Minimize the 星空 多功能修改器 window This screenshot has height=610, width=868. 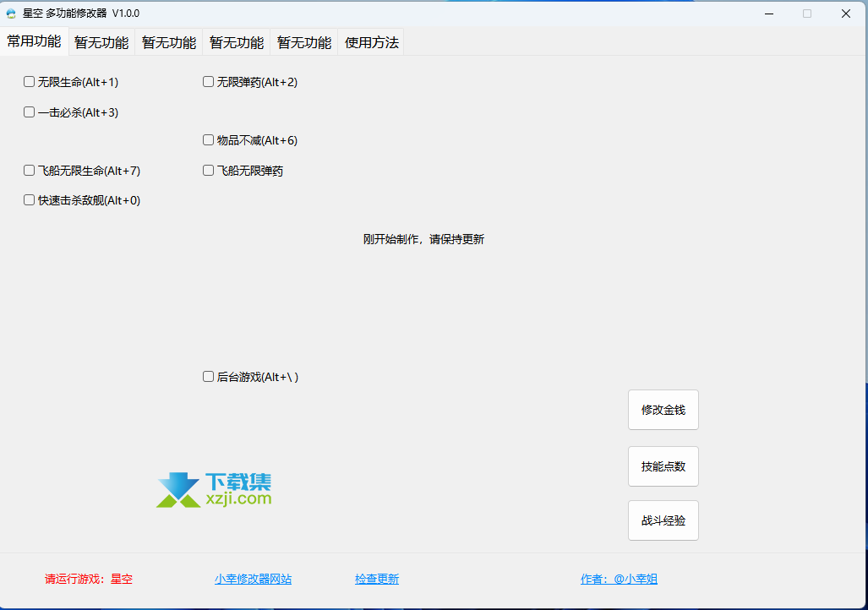coord(769,14)
